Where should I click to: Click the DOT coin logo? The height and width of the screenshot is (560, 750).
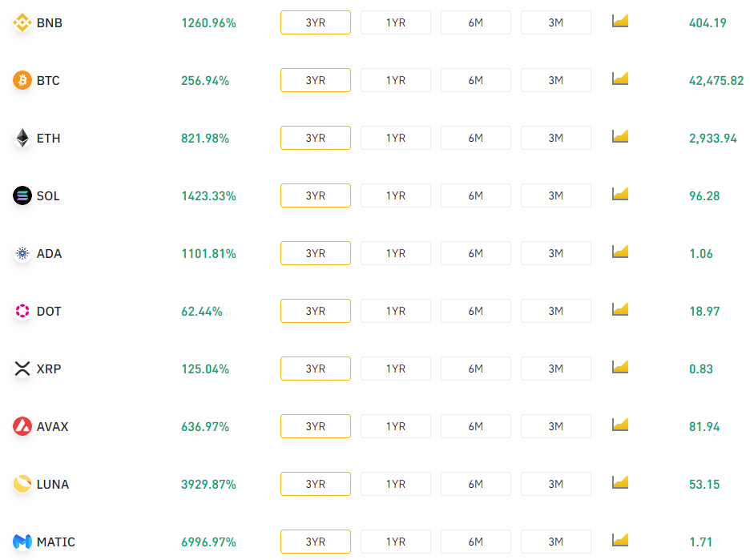[x=22, y=311]
